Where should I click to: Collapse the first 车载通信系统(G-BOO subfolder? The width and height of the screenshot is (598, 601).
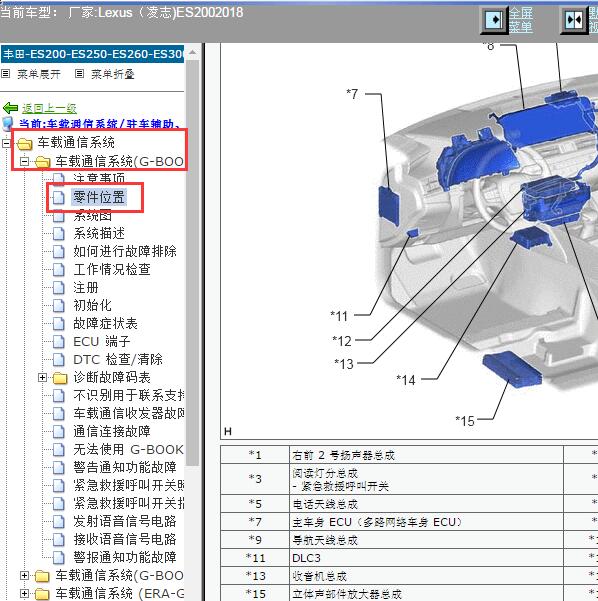click(x=25, y=162)
